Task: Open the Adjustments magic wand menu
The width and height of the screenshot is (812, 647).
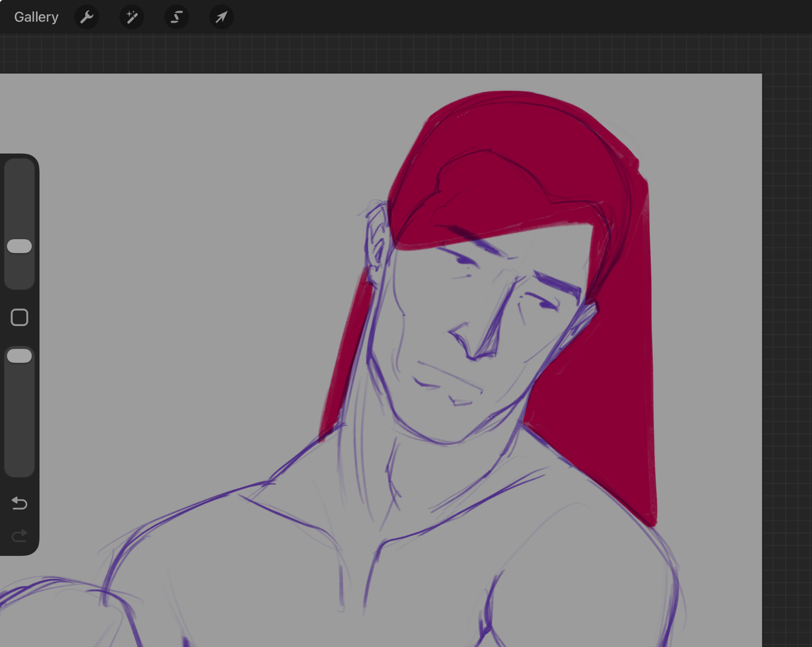Action: (x=132, y=17)
